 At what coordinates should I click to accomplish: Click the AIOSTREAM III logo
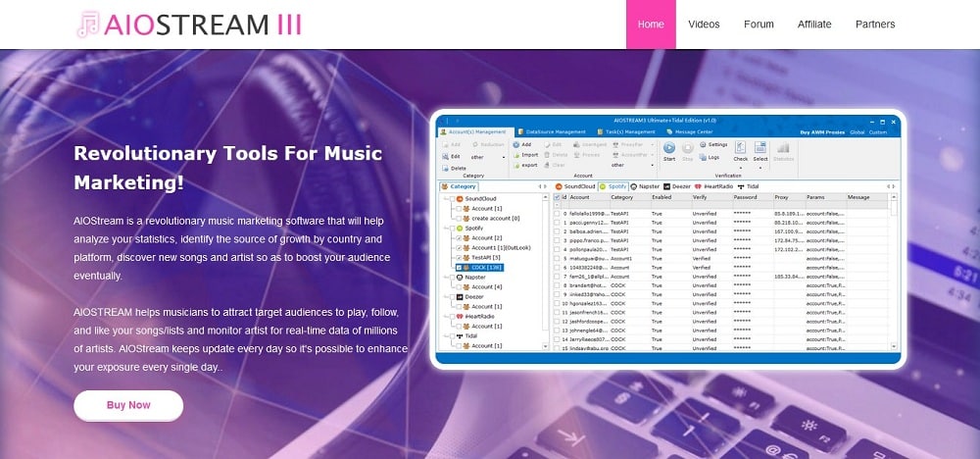pos(189,25)
